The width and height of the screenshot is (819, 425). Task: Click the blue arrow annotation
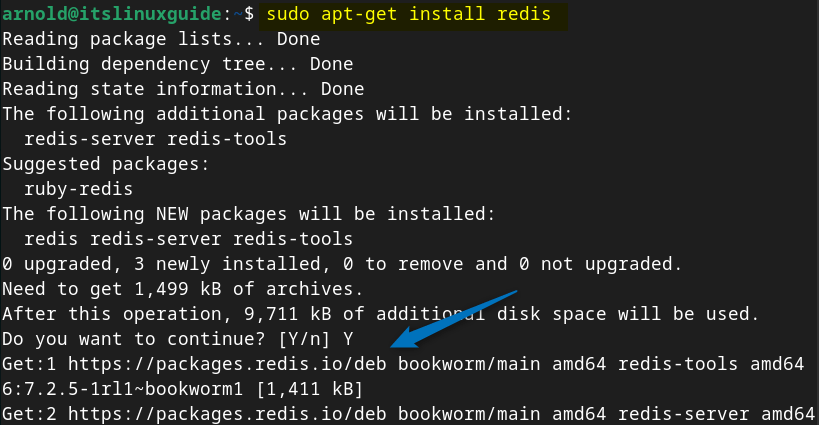[453, 318]
